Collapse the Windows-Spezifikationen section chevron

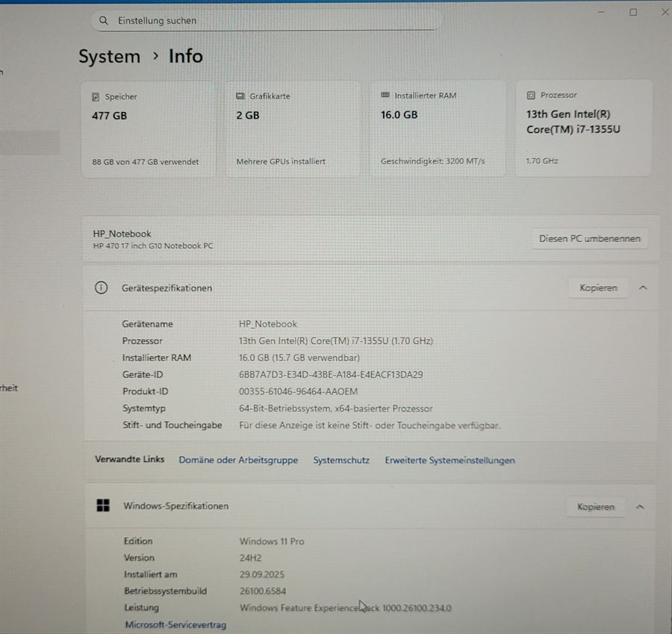(639, 507)
